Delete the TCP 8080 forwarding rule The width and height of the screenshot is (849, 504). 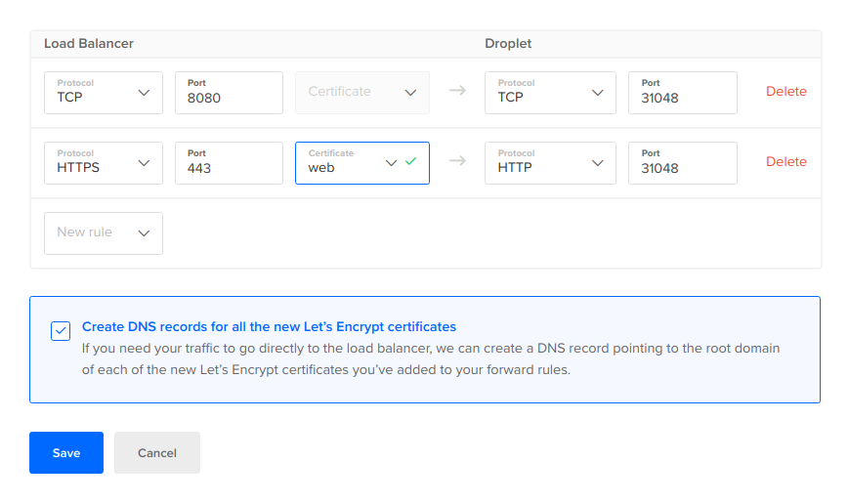785,92
